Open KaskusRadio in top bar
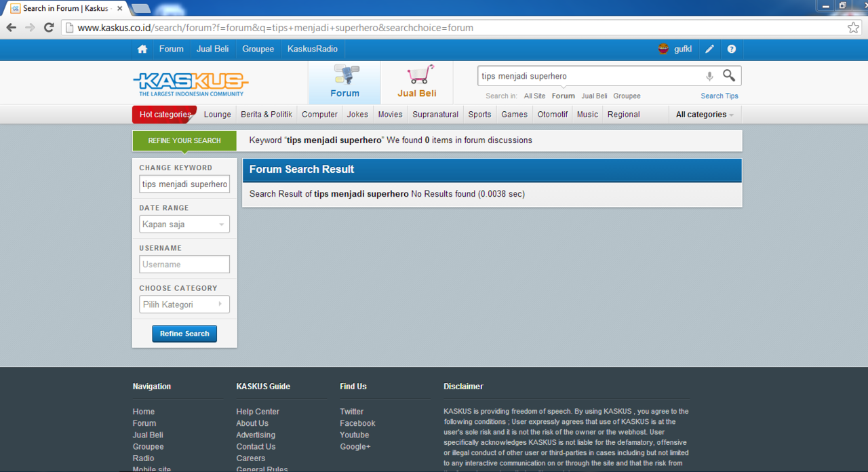 pos(313,49)
